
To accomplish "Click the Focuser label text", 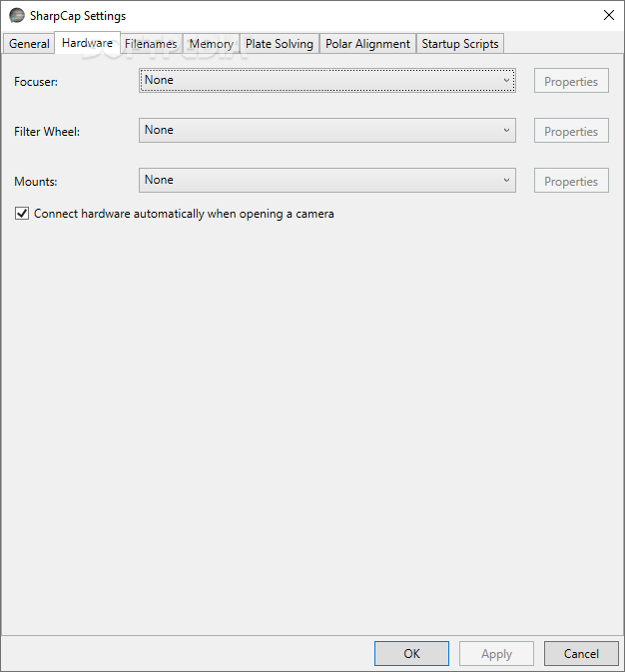I will click(36, 82).
